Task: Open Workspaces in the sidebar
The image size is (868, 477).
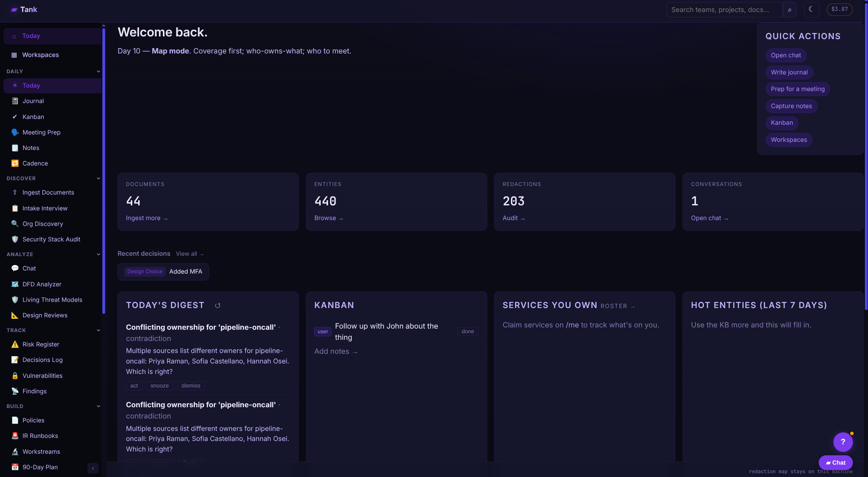Action: coord(52,55)
